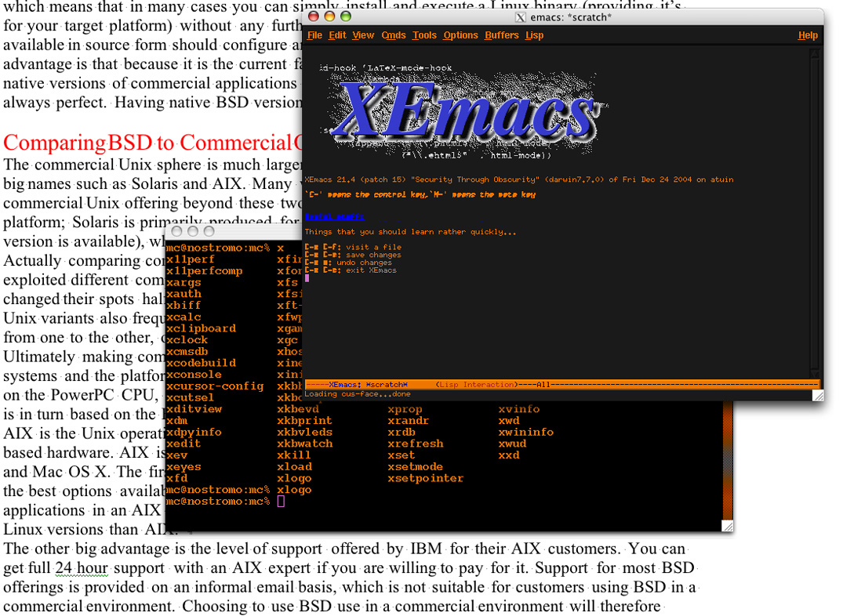The image size is (843, 616).
Task: Click the scroll-up arrow of XEmacs scrollbar
Action: [x=815, y=53]
